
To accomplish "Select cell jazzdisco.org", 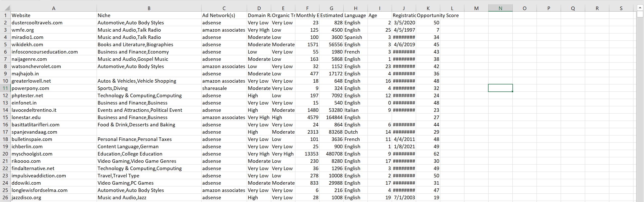I will 54,197.
